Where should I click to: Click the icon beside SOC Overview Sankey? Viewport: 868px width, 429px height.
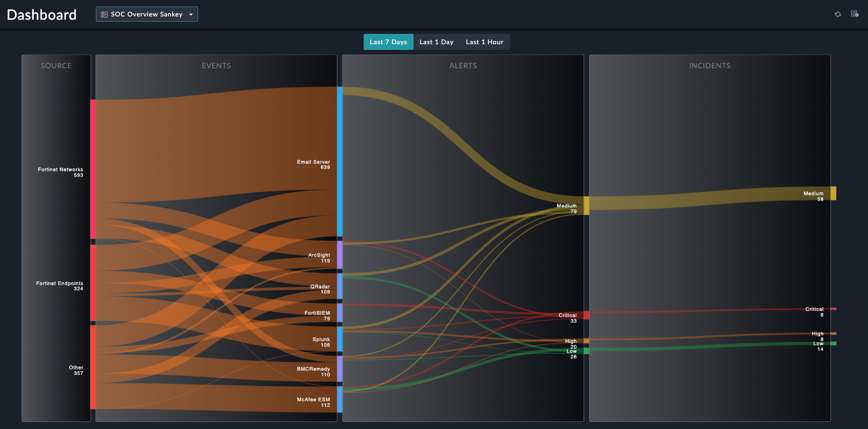104,15
